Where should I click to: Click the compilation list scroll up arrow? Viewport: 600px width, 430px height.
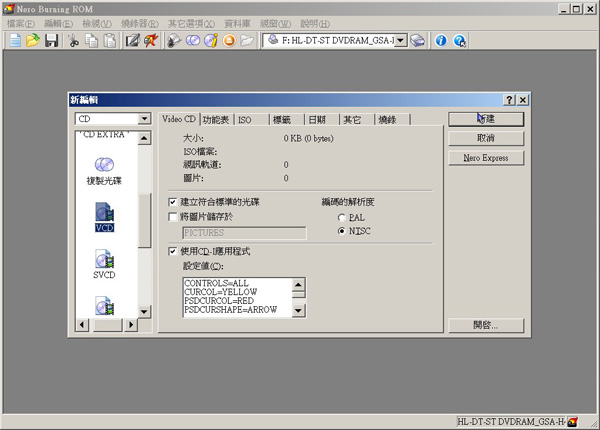[x=144, y=138]
